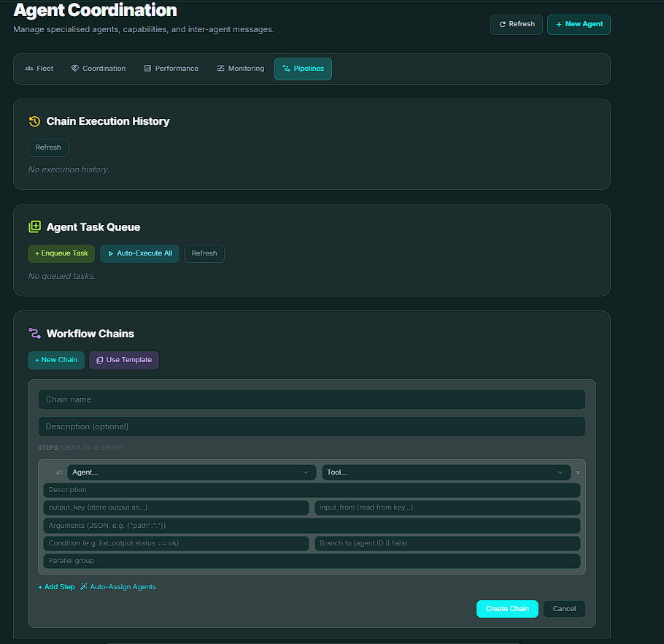The image size is (664, 644).
Task: Click the Auto-Assign Agents wand link
Action: coord(117,587)
